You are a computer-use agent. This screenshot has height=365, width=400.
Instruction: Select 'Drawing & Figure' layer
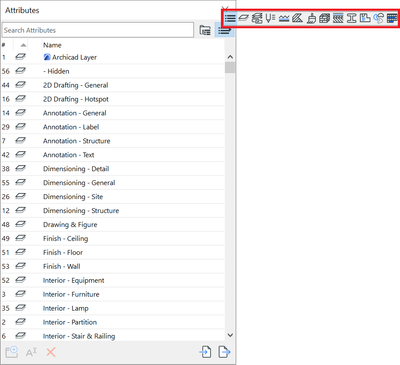pos(113,225)
